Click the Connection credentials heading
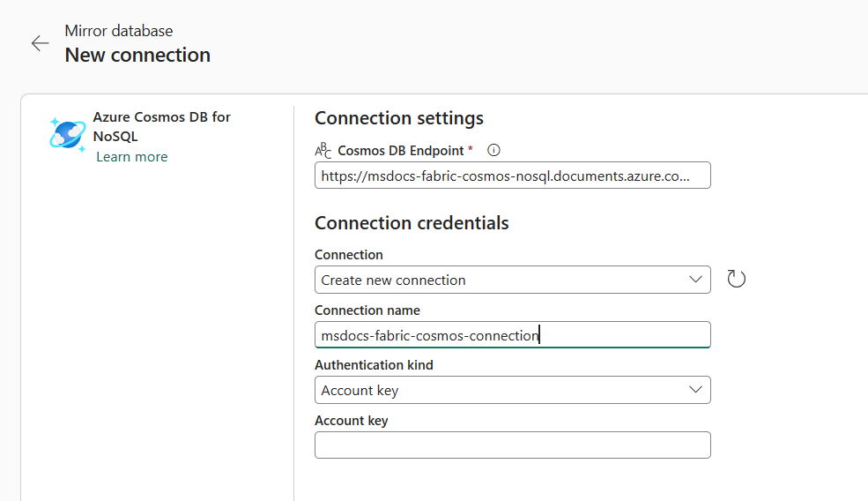868x501 pixels. [412, 223]
